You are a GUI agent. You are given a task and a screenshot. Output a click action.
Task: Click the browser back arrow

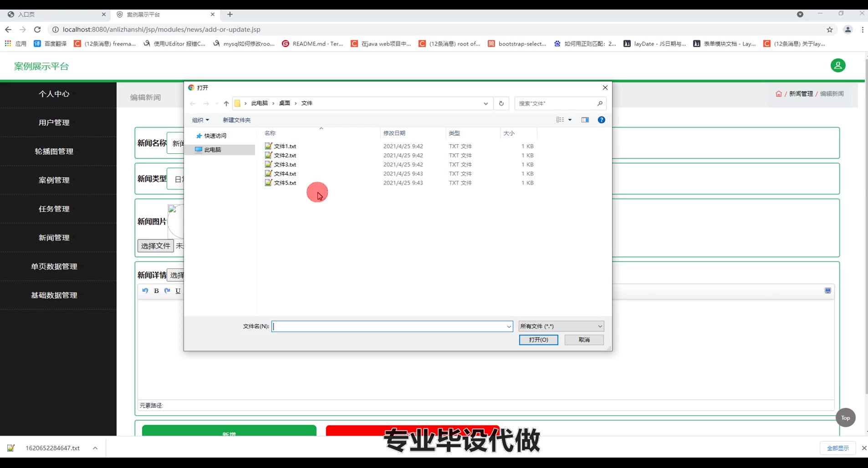tap(8, 30)
